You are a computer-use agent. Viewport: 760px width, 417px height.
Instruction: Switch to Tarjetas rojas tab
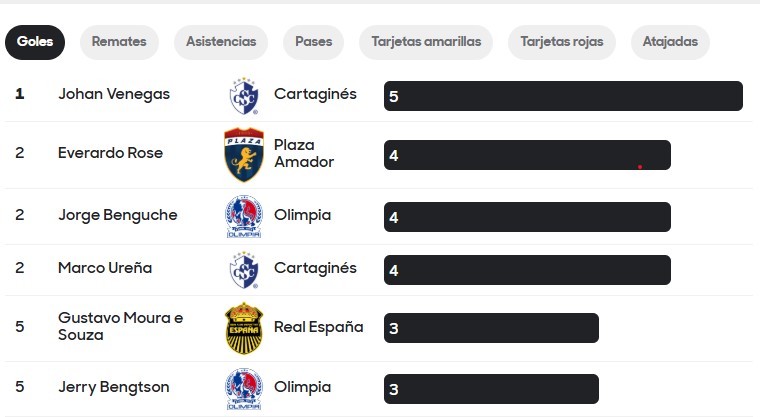[x=562, y=42]
